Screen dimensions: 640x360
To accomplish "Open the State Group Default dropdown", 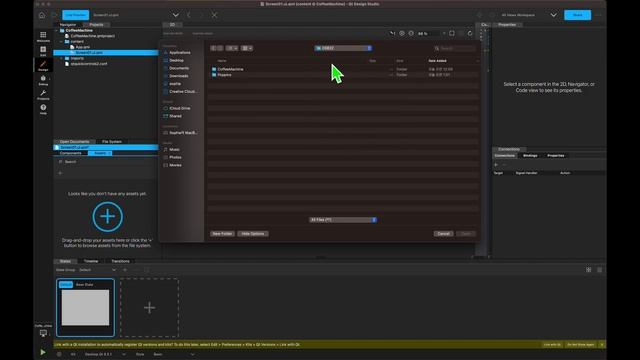I will [97, 270].
